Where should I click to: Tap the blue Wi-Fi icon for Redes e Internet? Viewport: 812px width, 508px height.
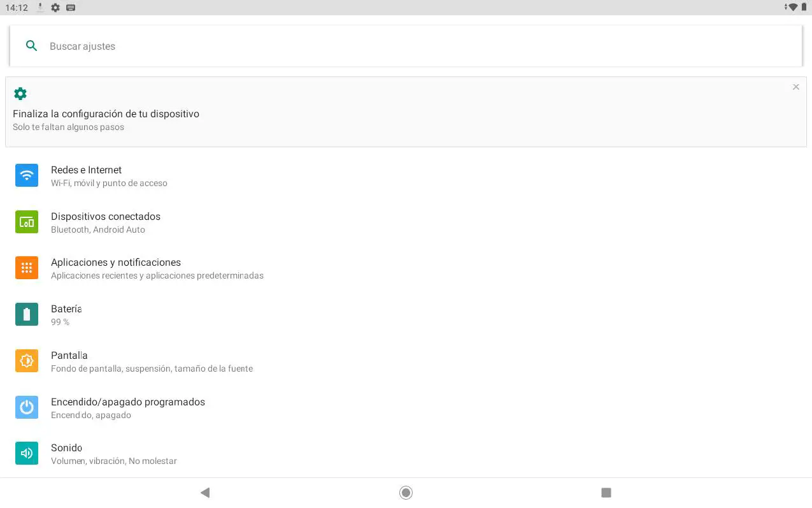pyautogui.click(x=27, y=175)
